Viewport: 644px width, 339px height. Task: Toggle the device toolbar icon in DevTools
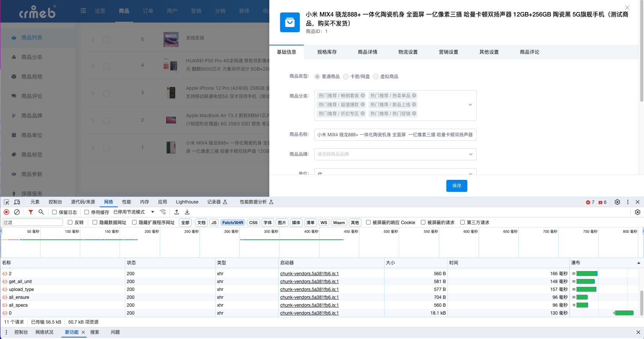click(x=17, y=202)
